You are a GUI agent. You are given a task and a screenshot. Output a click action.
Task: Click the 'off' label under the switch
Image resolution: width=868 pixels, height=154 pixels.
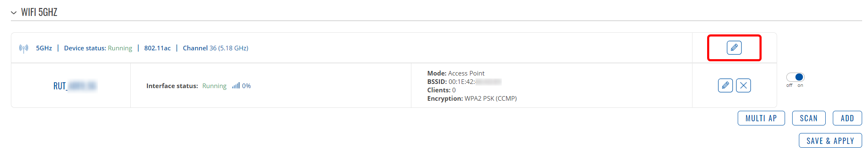coord(789,86)
